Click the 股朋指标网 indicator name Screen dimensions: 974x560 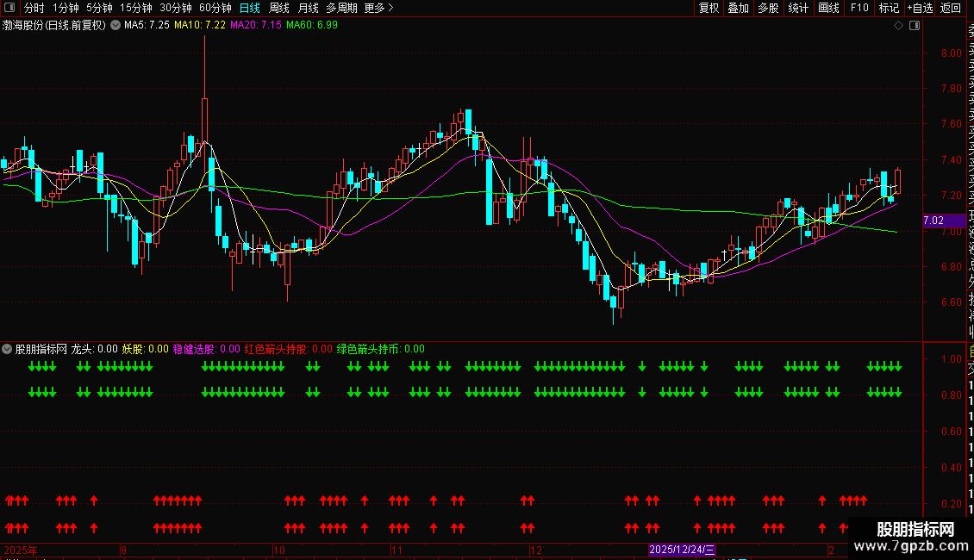[x=41, y=349]
